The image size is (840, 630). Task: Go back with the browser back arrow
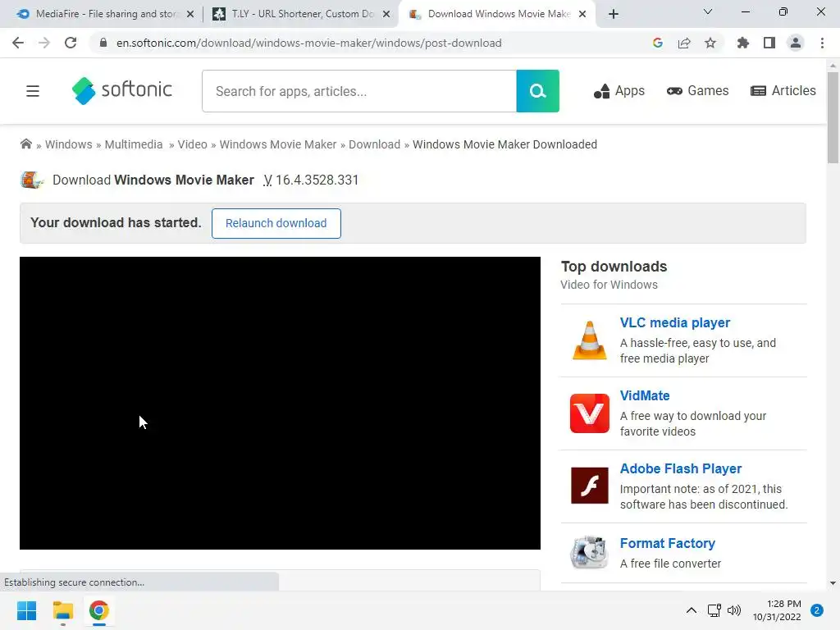pos(18,43)
